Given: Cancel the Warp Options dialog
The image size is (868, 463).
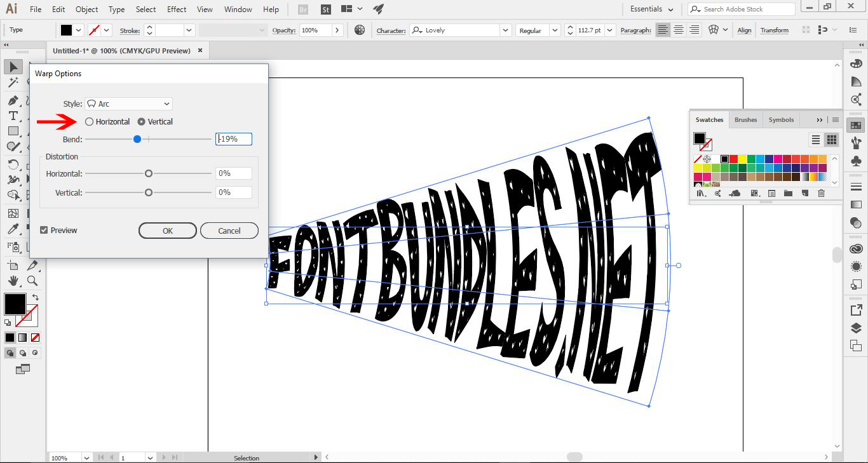Looking at the screenshot, I should click(x=229, y=231).
